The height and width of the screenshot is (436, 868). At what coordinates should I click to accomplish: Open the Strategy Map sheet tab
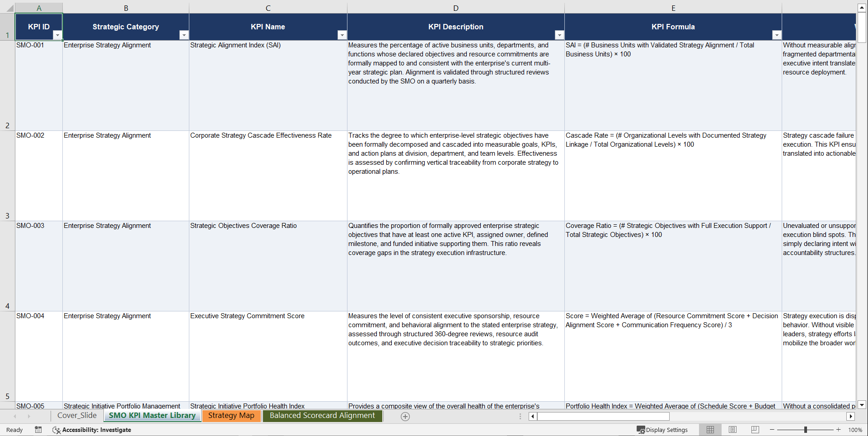coord(231,416)
